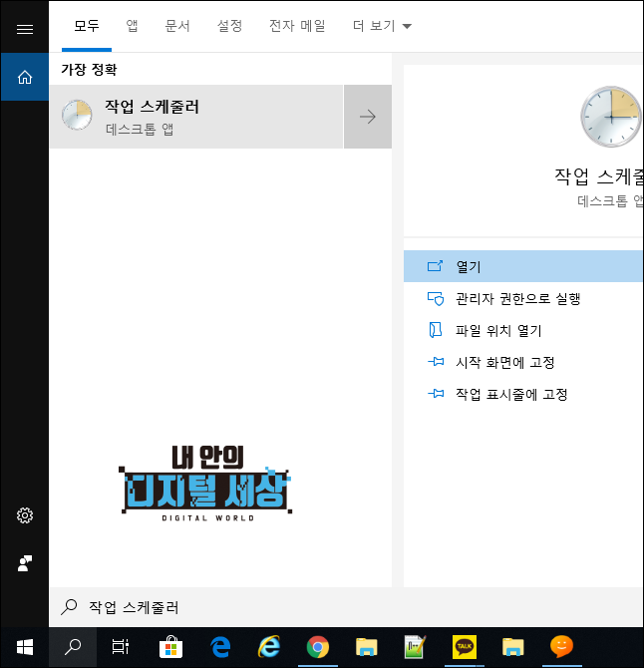Launch Microsoft Store from taskbar
The height and width of the screenshot is (668, 644).
pos(170,647)
